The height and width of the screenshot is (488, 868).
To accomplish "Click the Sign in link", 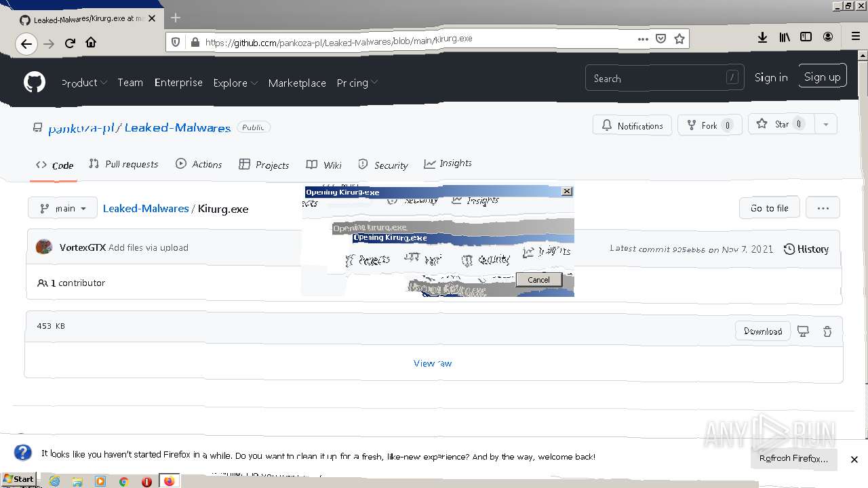I will pos(771,77).
